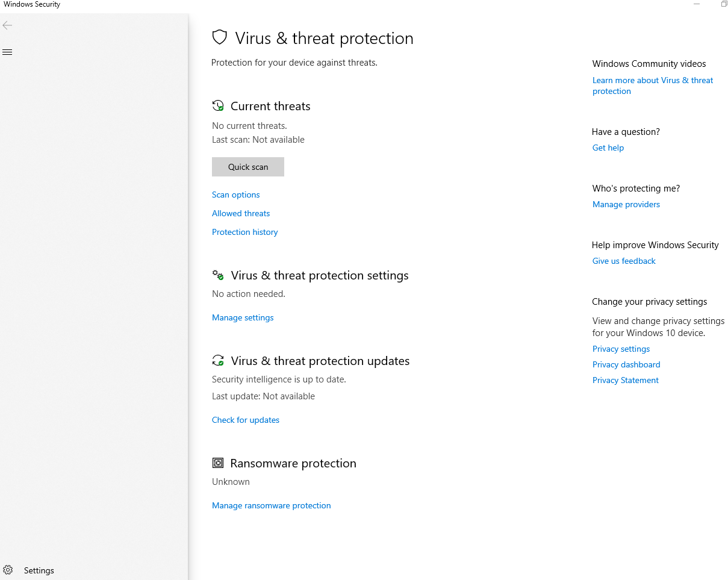Open the hamburger navigation menu
Screen dimensions: 728x580
[x=7, y=52]
